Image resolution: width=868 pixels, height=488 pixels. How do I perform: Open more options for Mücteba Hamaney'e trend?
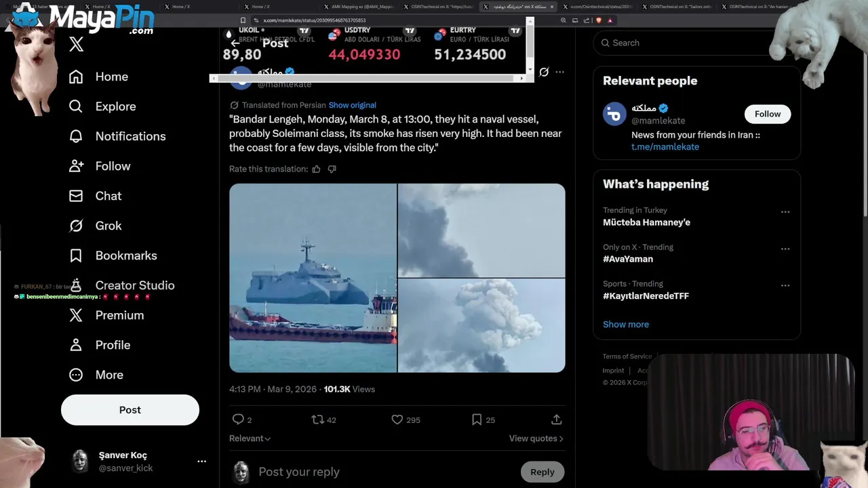click(785, 212)
